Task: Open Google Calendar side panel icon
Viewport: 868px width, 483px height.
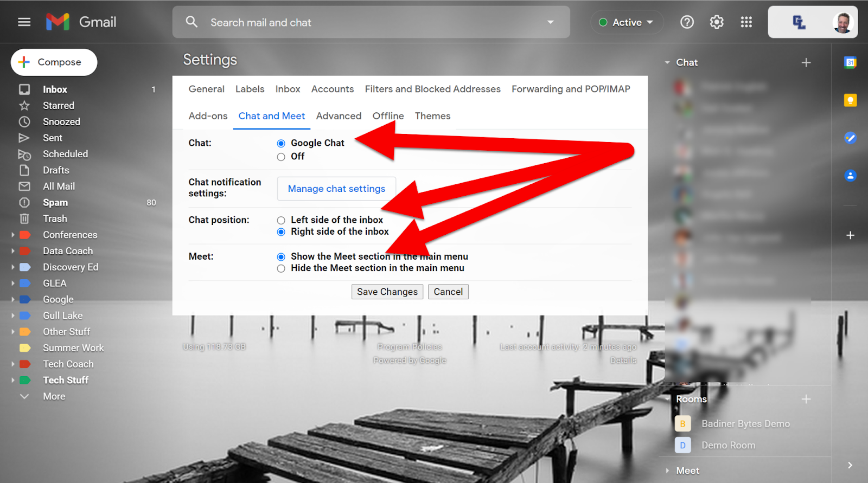Action: [x=850, y=62]
